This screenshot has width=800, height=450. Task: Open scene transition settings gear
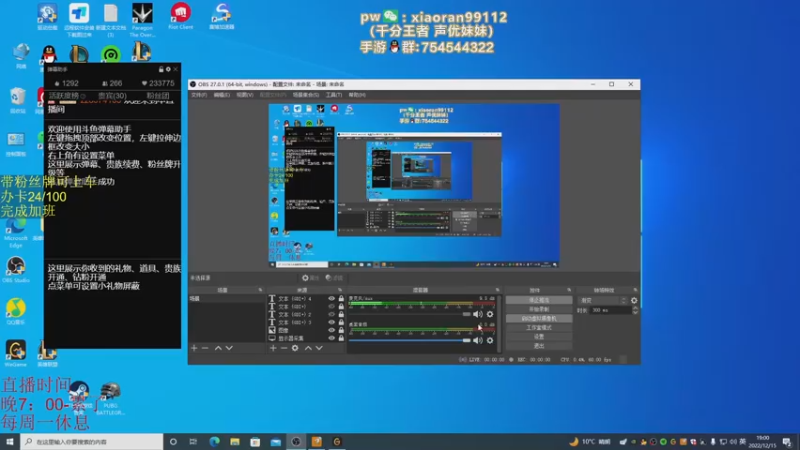point(634,301)
